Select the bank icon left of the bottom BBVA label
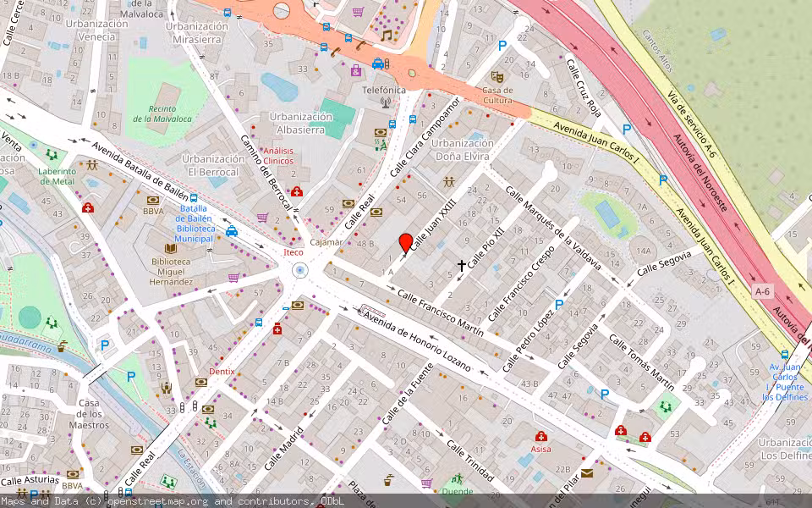Viewport: 812px width, 508px height. pos(73,474)
